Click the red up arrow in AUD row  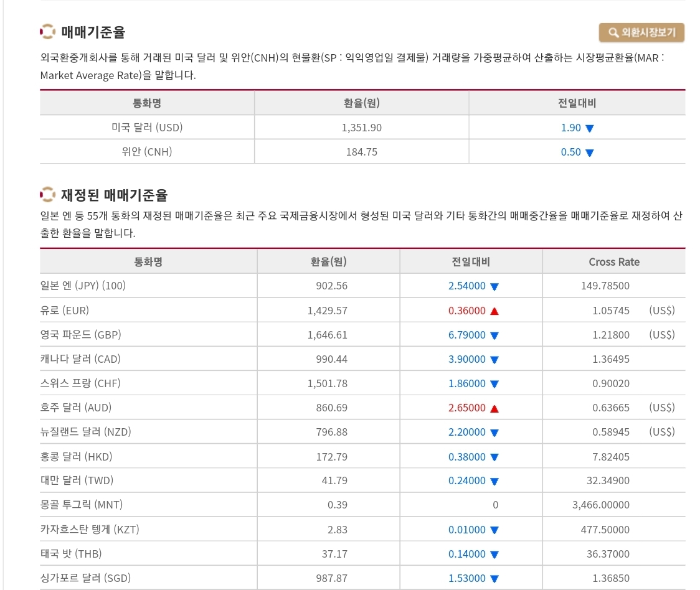coord(494,408)
